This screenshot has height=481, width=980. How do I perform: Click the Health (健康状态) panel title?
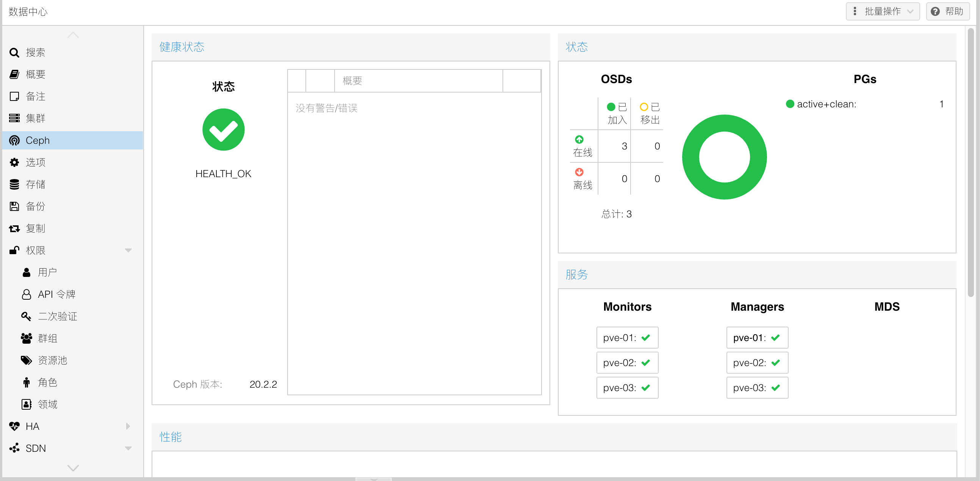coord(182,47)
